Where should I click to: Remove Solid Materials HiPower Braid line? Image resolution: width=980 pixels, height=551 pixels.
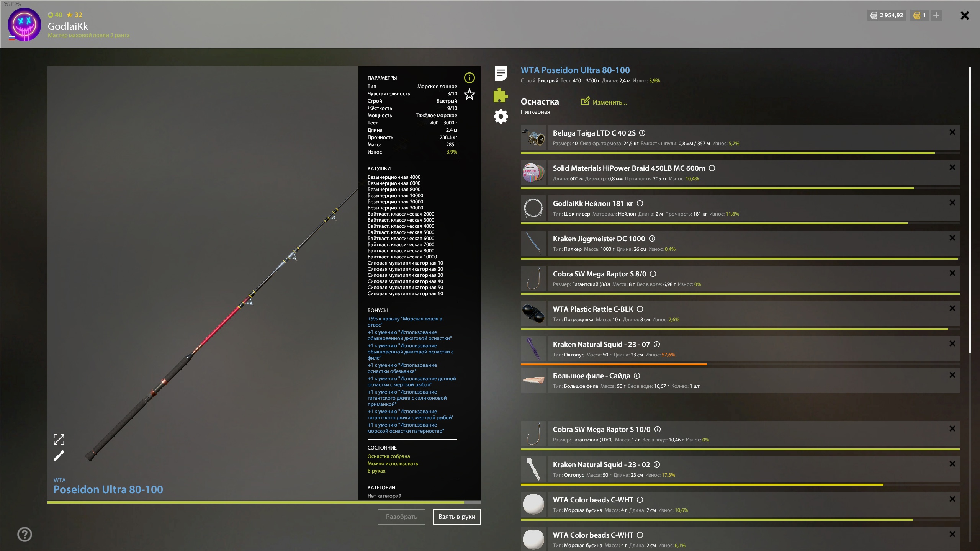[952, 167]
